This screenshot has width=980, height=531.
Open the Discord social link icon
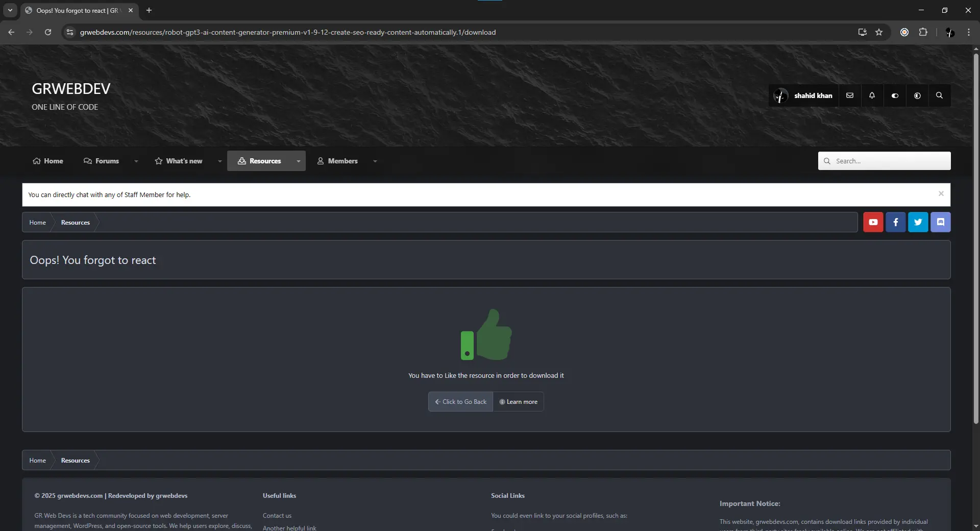coord(940,222)
